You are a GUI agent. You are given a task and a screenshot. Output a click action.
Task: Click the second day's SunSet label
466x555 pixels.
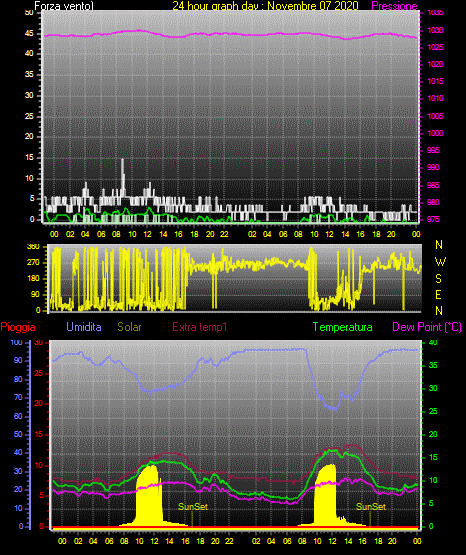pyautogui.click(x=371, y=507)
